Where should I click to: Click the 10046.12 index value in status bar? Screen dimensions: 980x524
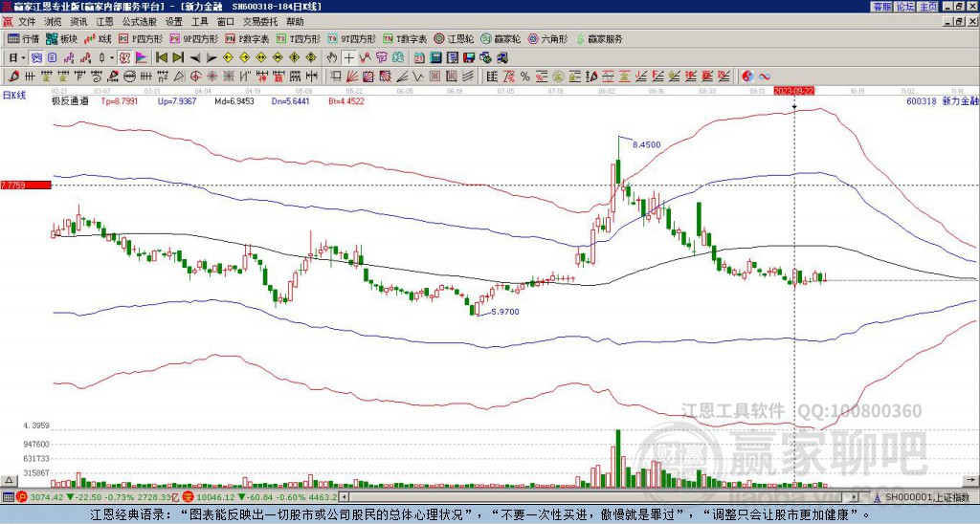coord(217,497)
